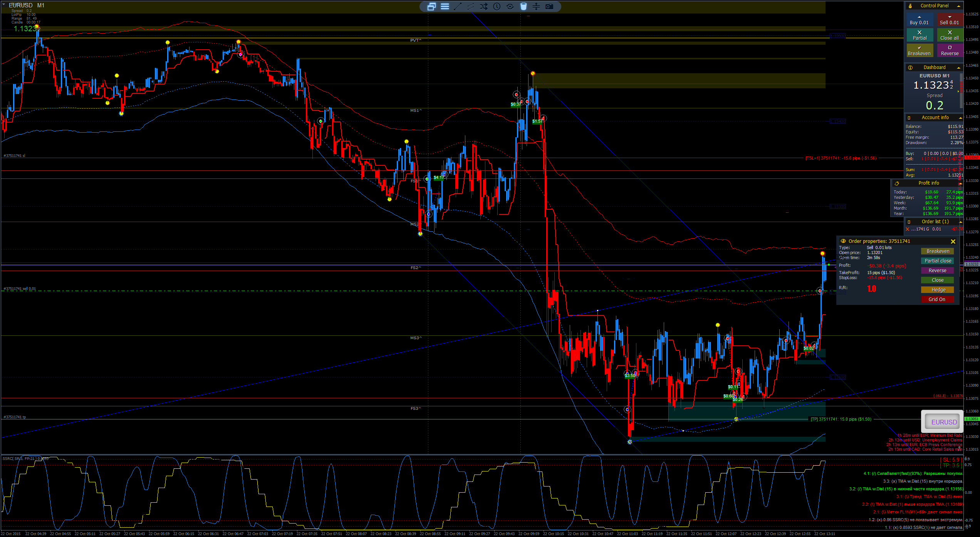Collapse the Order list section arrow
980x537 pixels.
click(960, 222)
